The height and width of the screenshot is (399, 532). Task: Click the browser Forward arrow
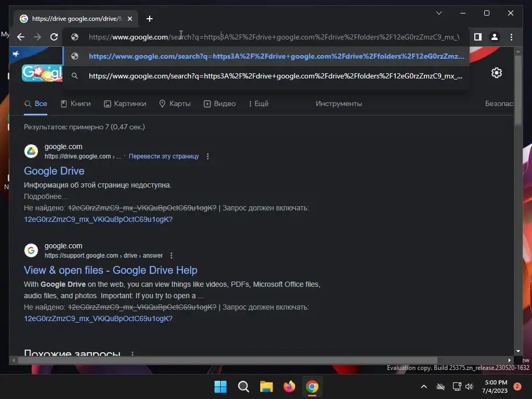(x=37, y=37)
